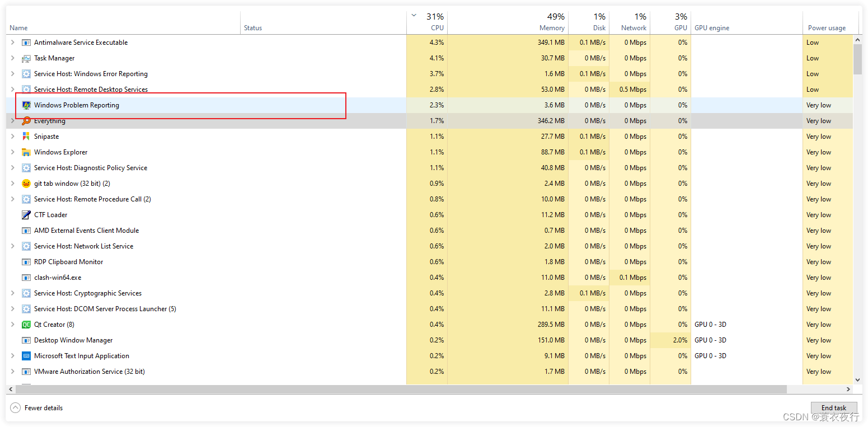Click the RDP Clipboard Monitor icon
The width and height of the screenshot is (868, 427).
pos(26,262)
